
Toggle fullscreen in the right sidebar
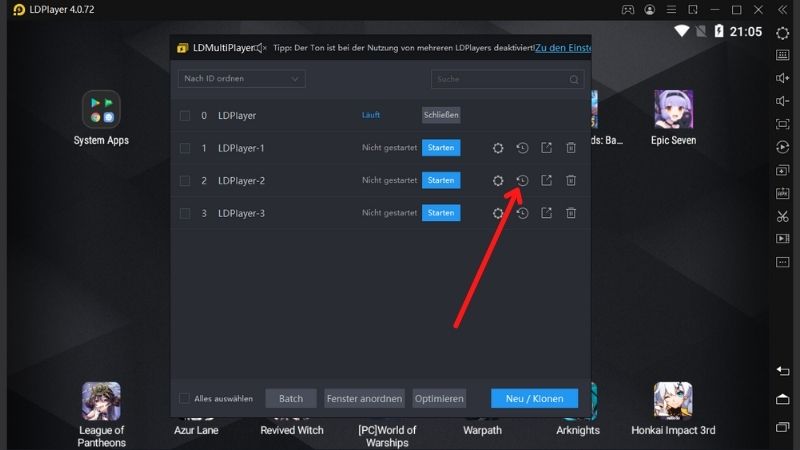tap(783, 124)
